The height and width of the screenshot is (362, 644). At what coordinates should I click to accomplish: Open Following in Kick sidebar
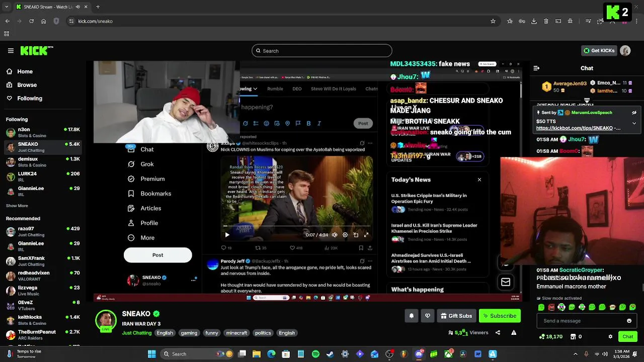[24, 99]
